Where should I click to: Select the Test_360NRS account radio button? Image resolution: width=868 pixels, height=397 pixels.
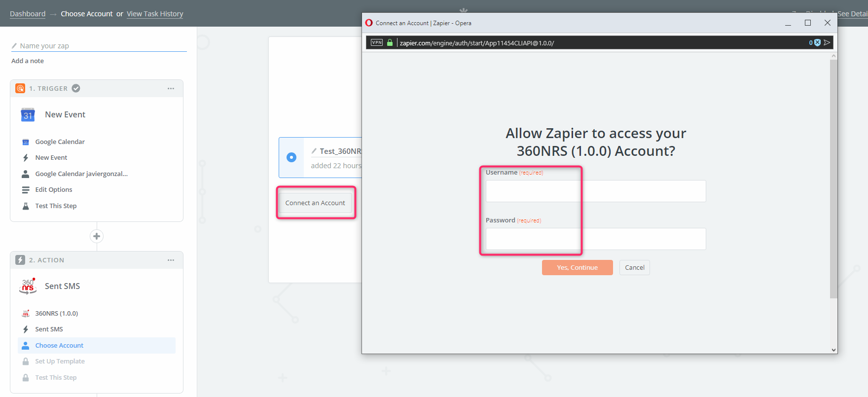(x=291, y=157)
